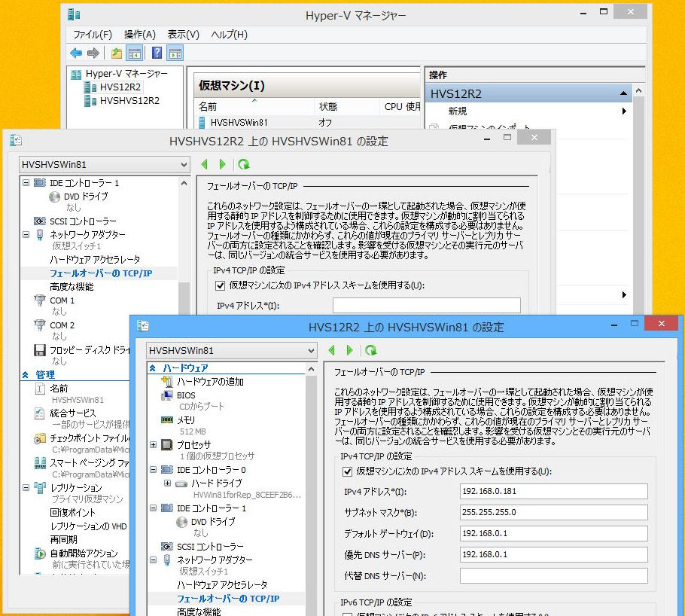Collapse ネットワーク アダプター in the back settings window
Image resolution: width=685 pixels, height=616 pixels.
tap(26, 235)
